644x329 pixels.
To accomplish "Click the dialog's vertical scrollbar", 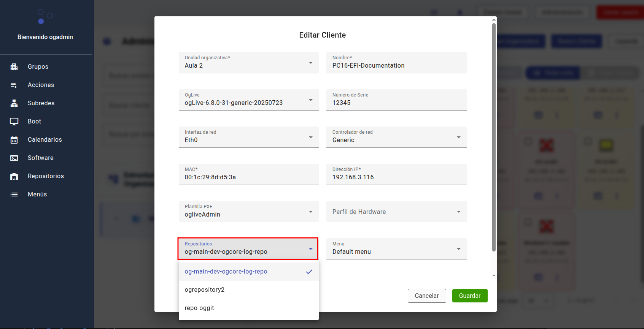I will (494, 137).
